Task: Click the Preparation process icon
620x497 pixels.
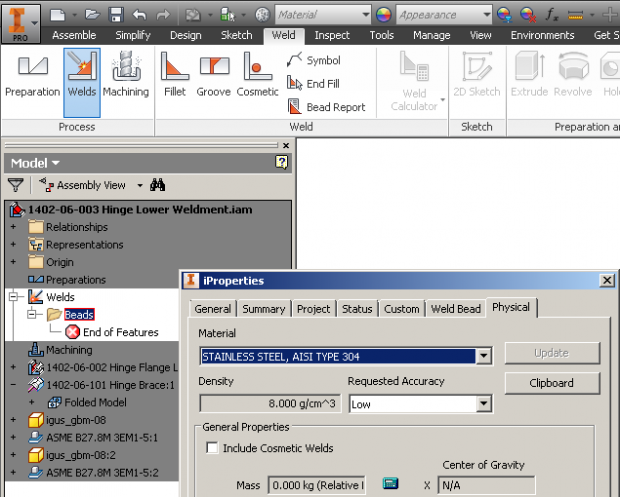Action: coord(32,75)
